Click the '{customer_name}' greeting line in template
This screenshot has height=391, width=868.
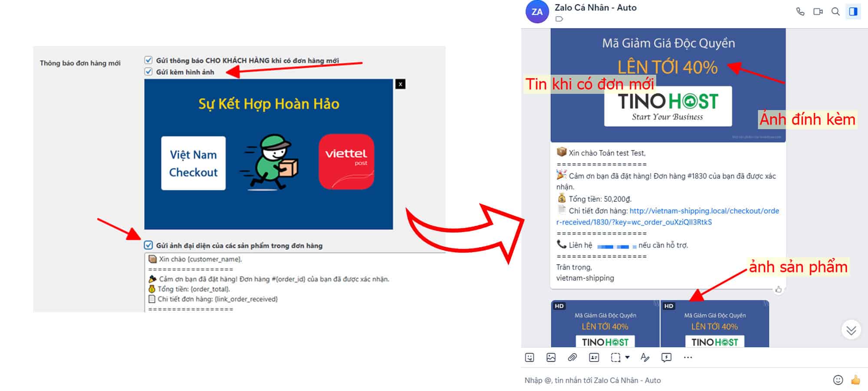pos(195,259)
